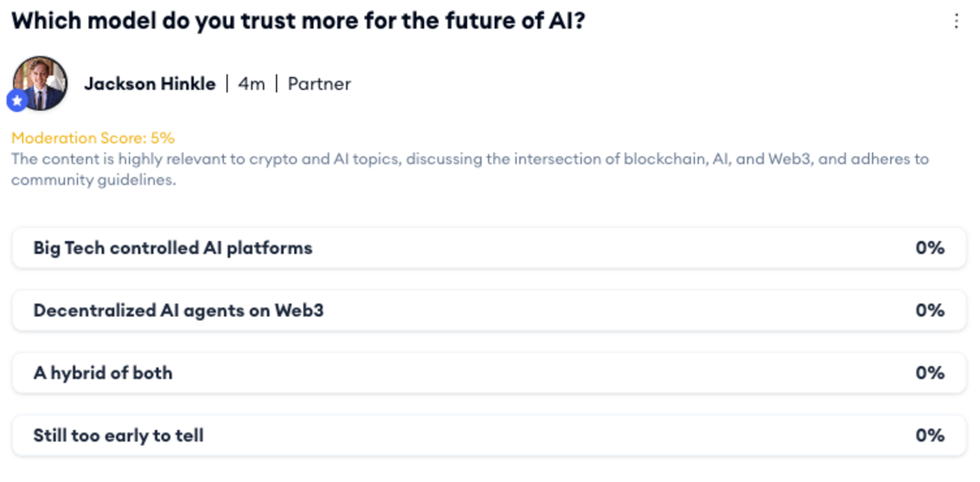Click the word blockchain in the description
Screen dimensions: 980x482
[661, 159]
